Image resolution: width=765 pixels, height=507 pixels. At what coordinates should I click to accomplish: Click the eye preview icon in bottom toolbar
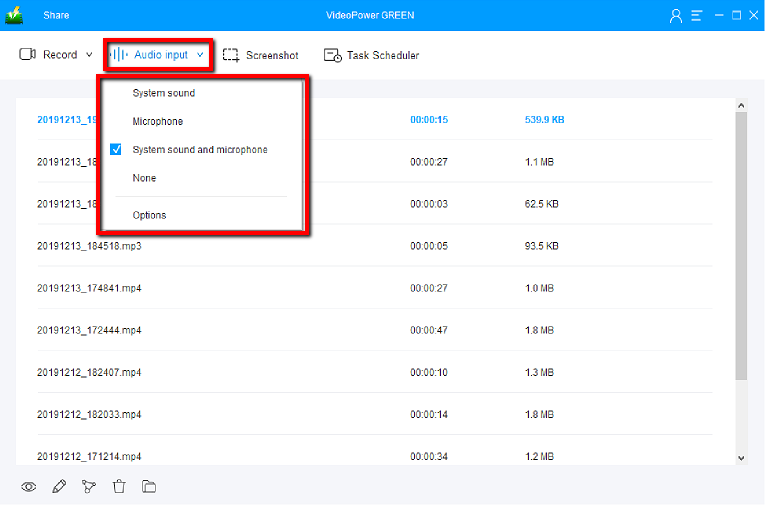[29, 487]
